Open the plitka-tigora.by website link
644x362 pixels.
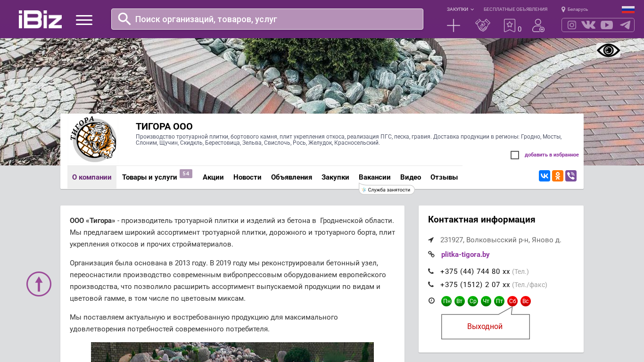click(x=465, y=255)
